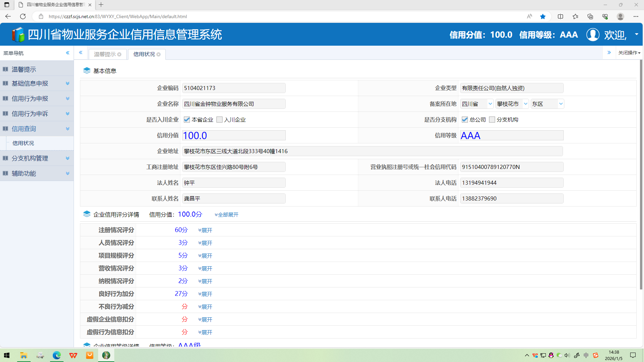
Task: Open Microsoft Edge from the taskbar
Action: 56,355
